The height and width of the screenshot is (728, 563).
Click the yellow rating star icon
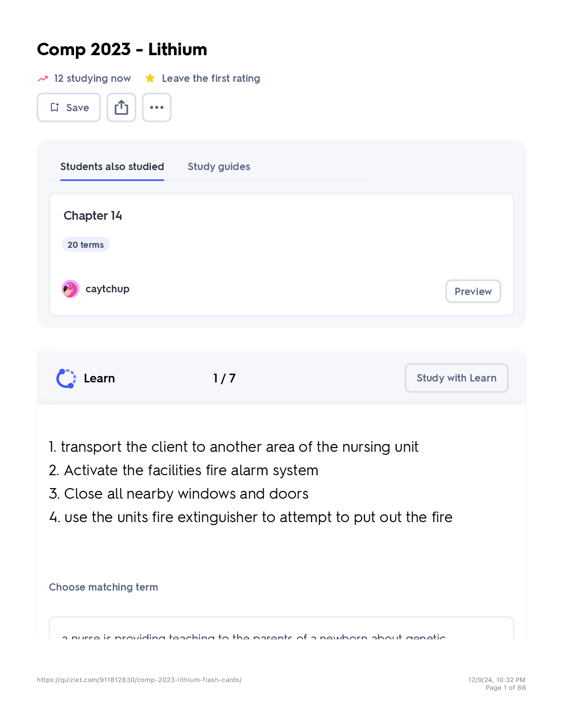(150, 79)
